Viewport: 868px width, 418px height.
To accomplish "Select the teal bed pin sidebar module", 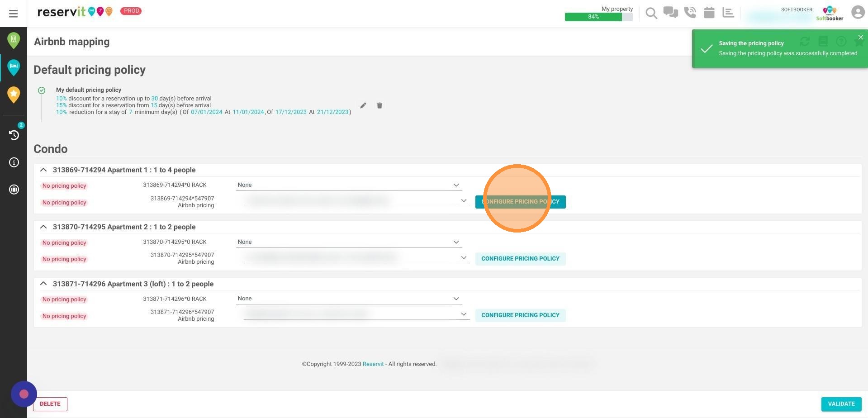I will tap(14, 68).
